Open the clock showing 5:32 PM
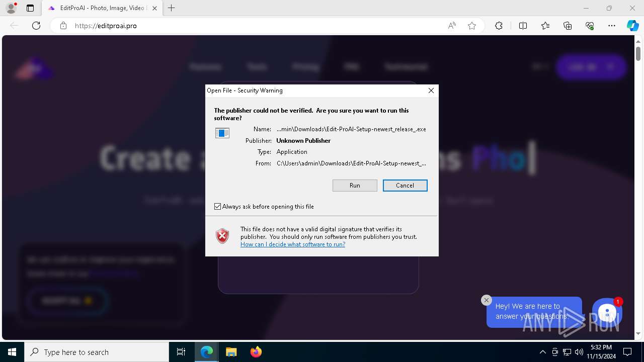The height and width of the screenshot is (362, 644). point(601,352)
